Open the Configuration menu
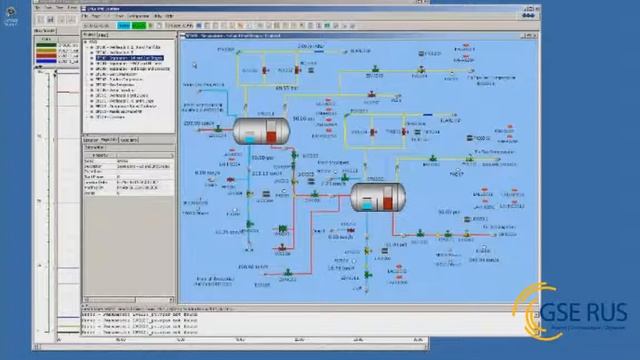 pyautogui.click(x=138, y=16)
